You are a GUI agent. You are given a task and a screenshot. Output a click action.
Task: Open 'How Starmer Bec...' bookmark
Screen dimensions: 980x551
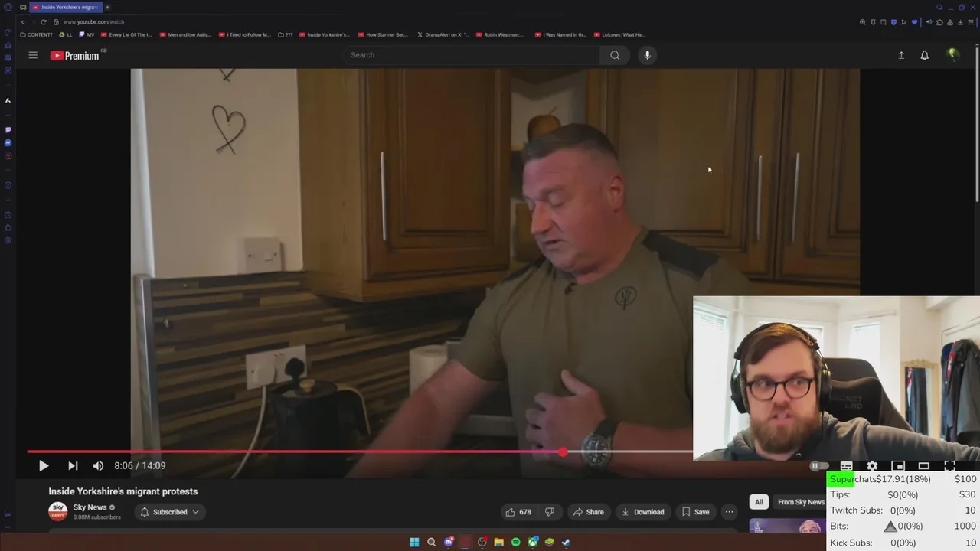(384, 34)
